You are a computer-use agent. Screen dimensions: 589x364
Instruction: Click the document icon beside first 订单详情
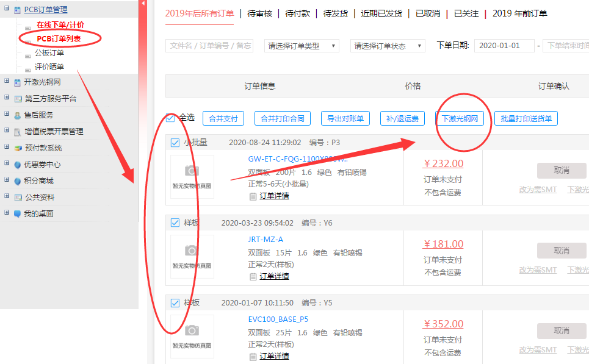(253, 196)
